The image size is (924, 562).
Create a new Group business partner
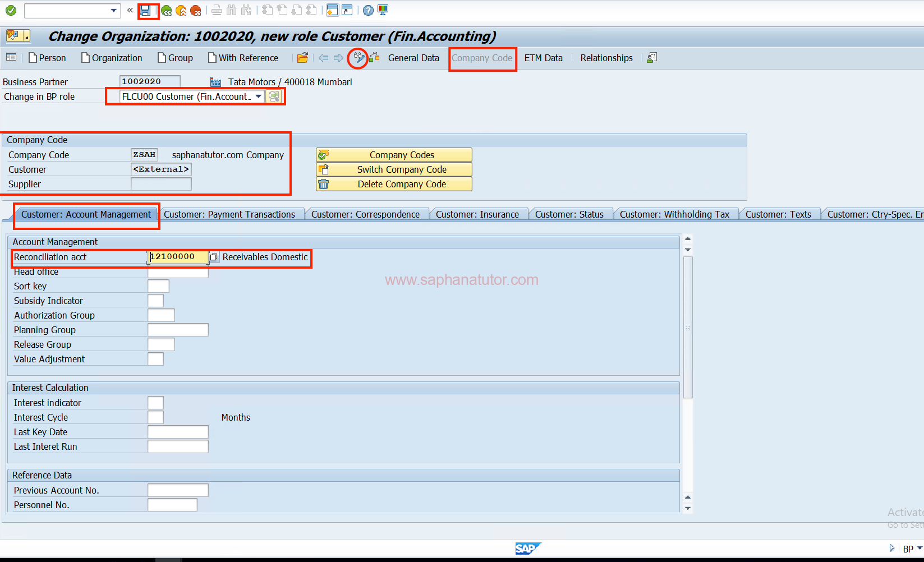point(175,58)
